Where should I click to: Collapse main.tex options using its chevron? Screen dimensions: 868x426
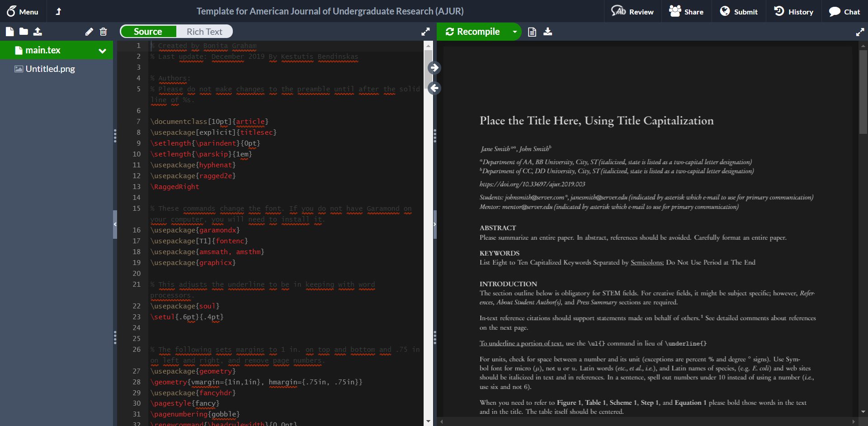click(102, 50)
